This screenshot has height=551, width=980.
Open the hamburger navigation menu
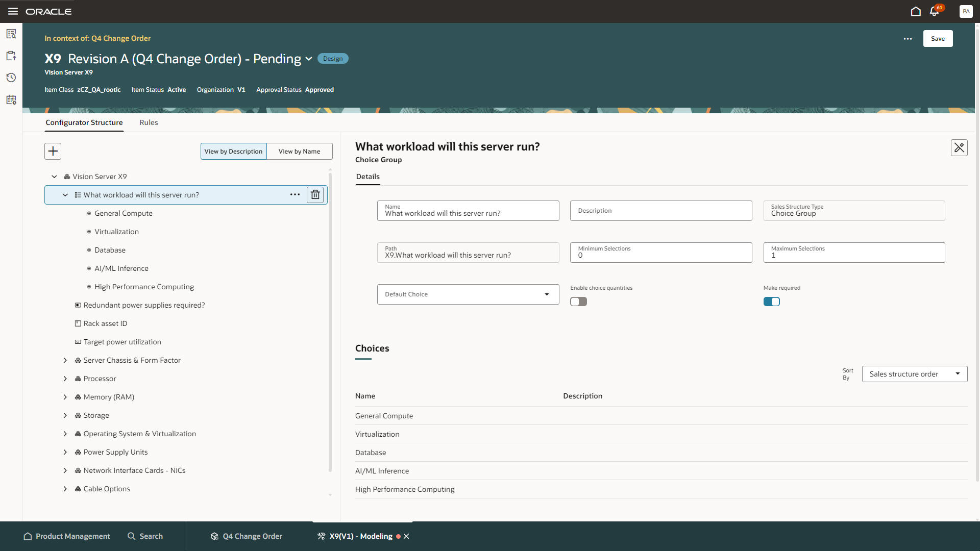(13, 11)
